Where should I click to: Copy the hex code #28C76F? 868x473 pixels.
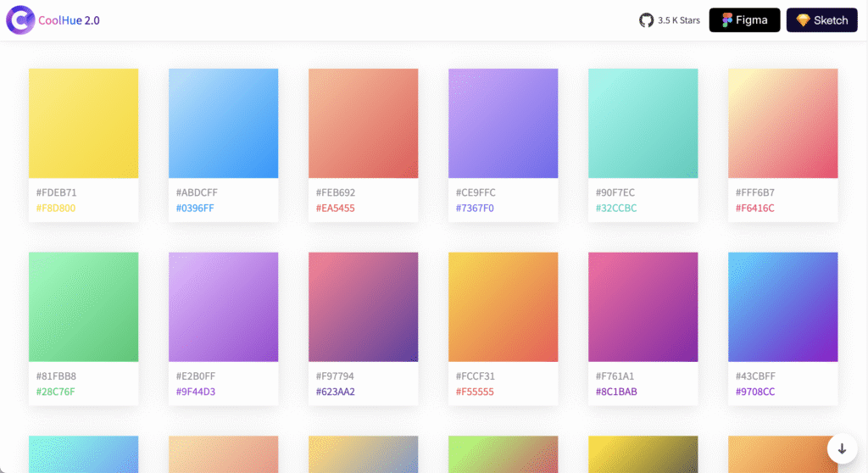pos(55,392)
